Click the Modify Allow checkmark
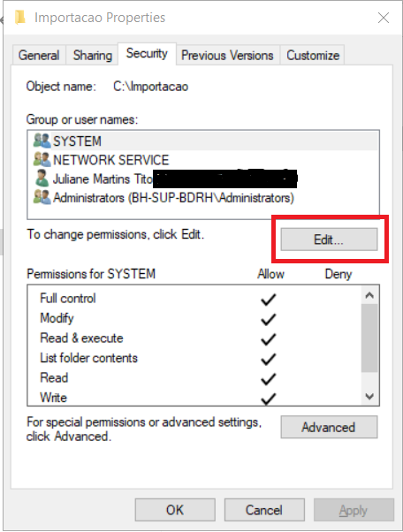This screenshot has width=403, height=532. tap(269, 319)
